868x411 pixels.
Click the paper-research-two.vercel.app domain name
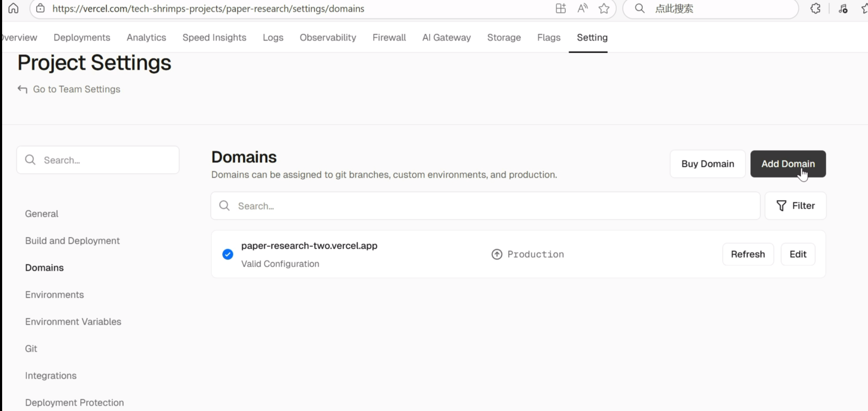click(309, 246)
